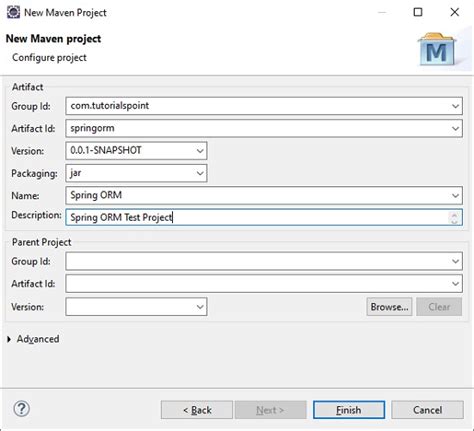Close the New Maven Project dialog

coord(455,12)
